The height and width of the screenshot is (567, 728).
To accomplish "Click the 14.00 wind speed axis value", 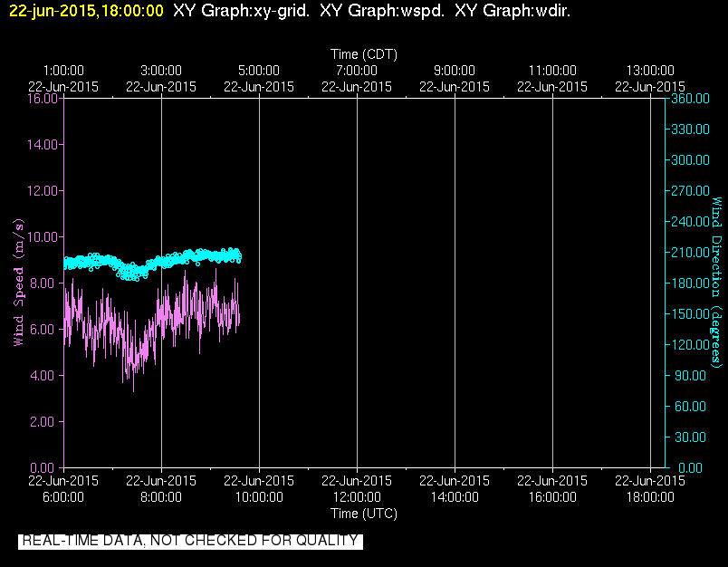I will click(43, 144).
